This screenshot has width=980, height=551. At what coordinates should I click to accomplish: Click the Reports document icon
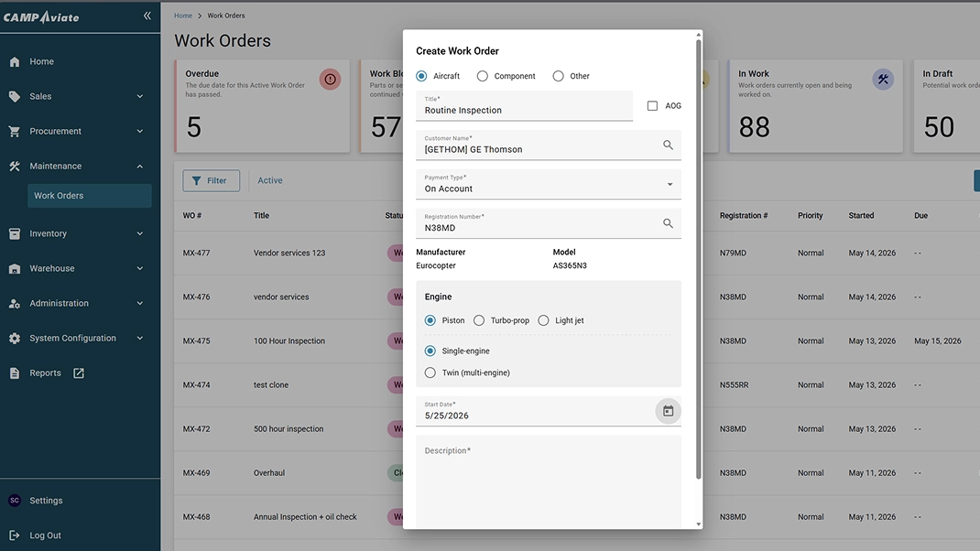tap(15, 373)
